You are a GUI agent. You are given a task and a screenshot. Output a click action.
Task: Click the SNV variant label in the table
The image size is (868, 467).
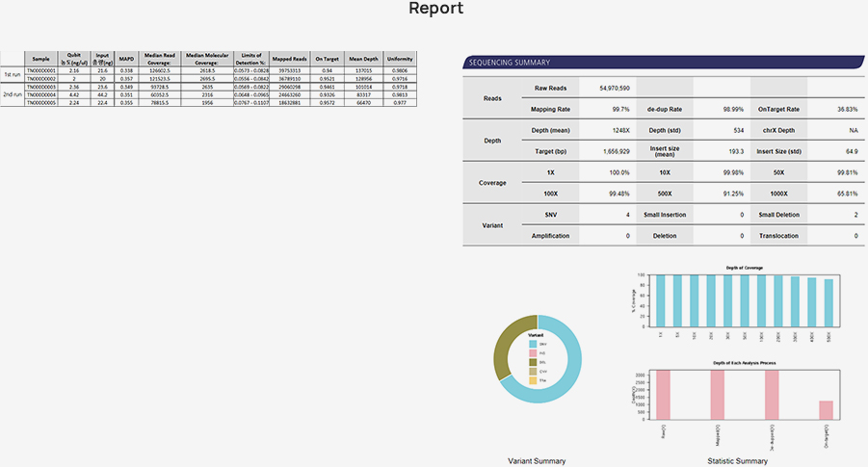click(550, 215)
